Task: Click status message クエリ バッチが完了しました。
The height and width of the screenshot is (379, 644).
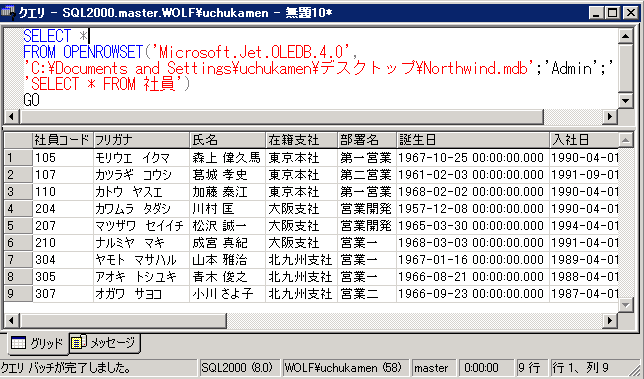Action: pyautogui.click(x=66, y=368)
